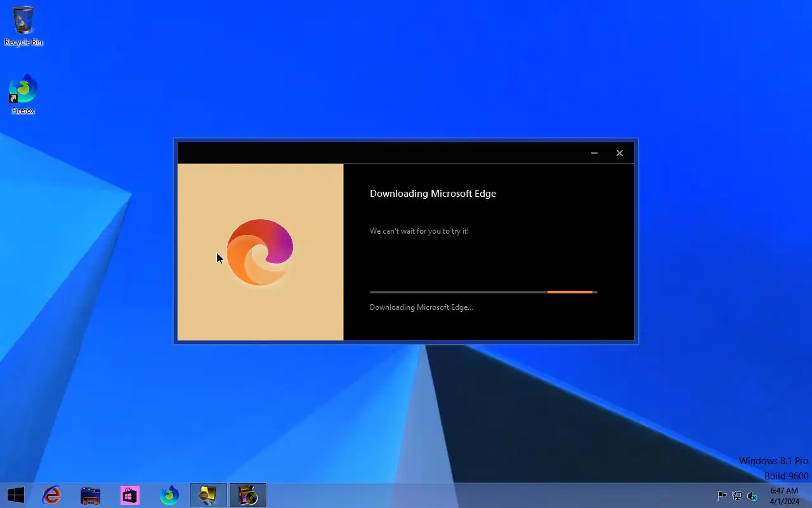Screen dimensions: 812x508
Task: Click the 'Downloading Microsoft Edge' heading
Action: click(x=433, y=194)
